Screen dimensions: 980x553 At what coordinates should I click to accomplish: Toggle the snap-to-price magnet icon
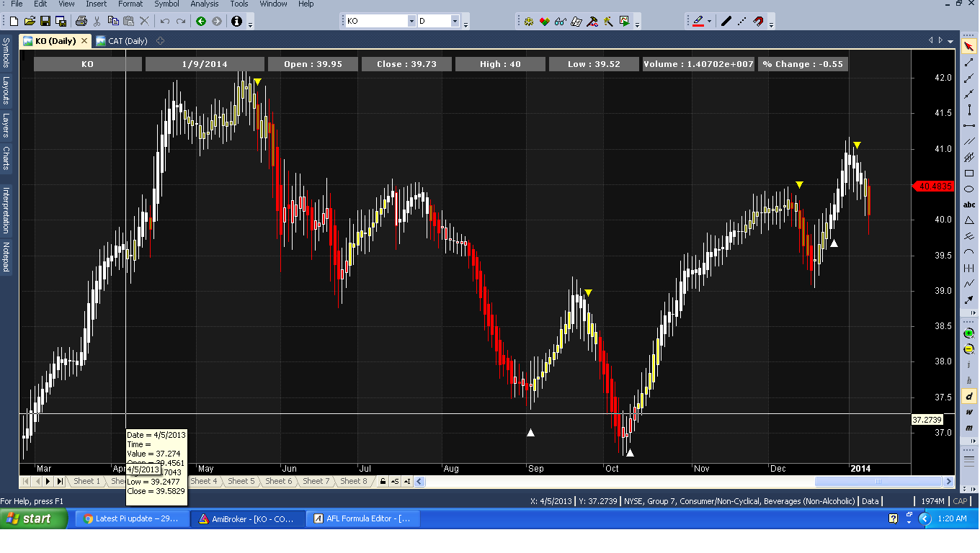[x=757, y=22]
